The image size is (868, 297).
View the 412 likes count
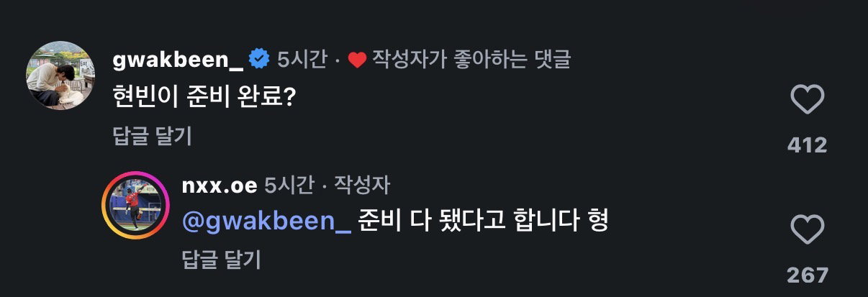pyautogui.click(x=808, y=145)
